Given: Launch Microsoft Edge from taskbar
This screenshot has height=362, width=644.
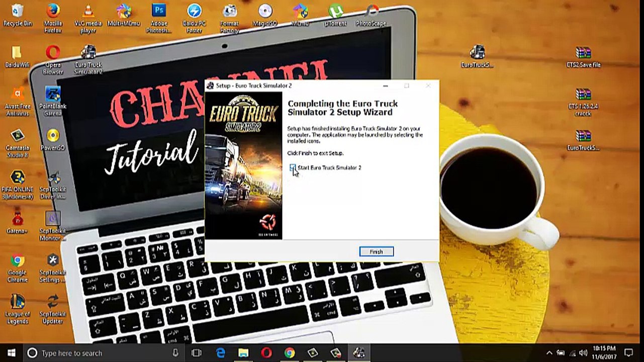Looking at the screenshot, I should [x=221, y=353].
